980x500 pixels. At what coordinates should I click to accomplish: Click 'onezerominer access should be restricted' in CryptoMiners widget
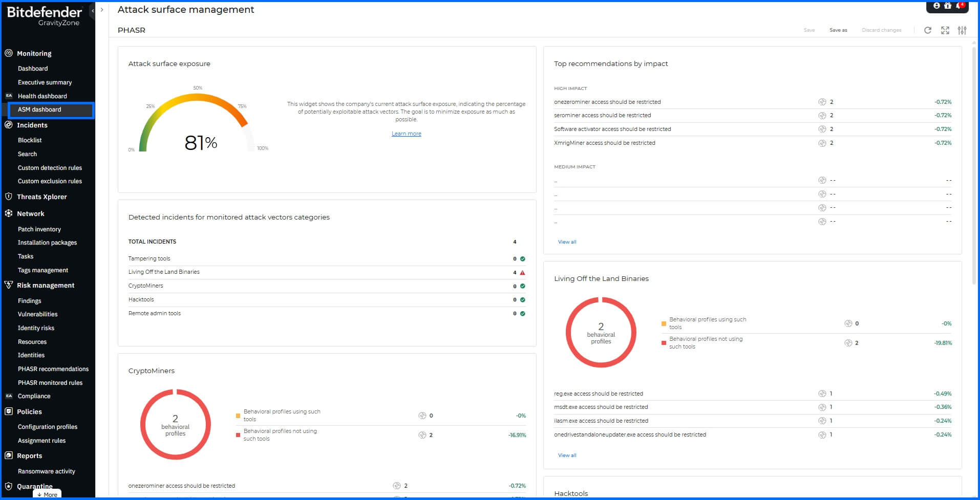click(181, 486)
